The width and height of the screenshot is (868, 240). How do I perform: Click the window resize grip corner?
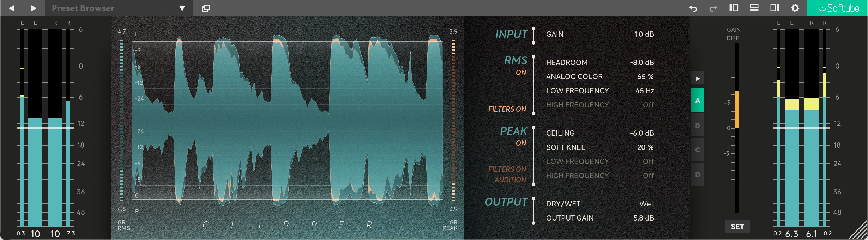coord(857,230)
